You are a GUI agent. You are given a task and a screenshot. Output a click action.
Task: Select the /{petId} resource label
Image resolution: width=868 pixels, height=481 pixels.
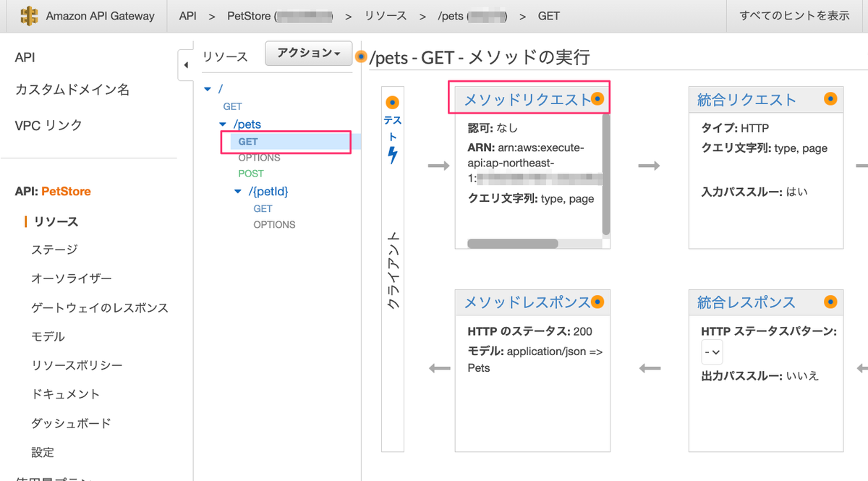point(268,191)
